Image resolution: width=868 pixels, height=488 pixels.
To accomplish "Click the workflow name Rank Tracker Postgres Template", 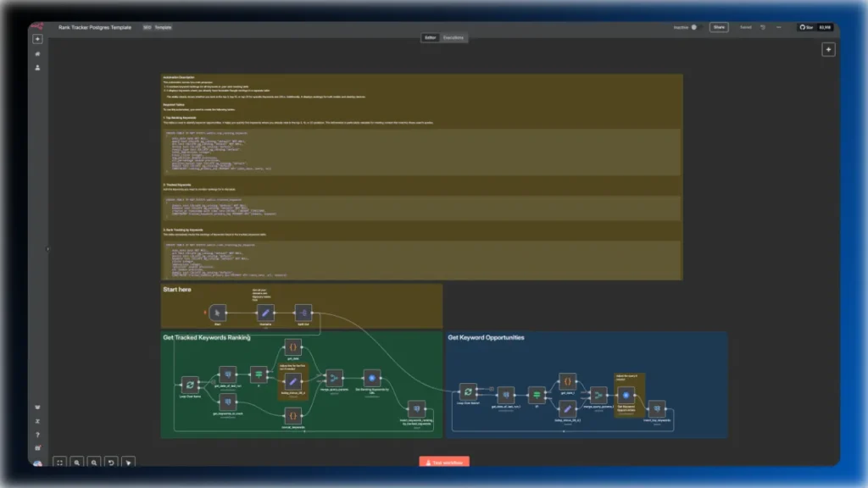I will coord(95,27).
